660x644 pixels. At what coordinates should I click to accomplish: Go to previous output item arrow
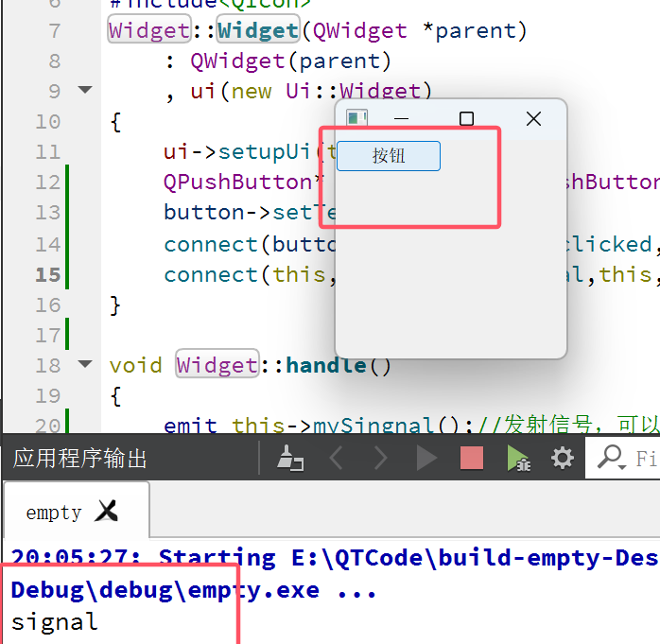coord(337,458)
